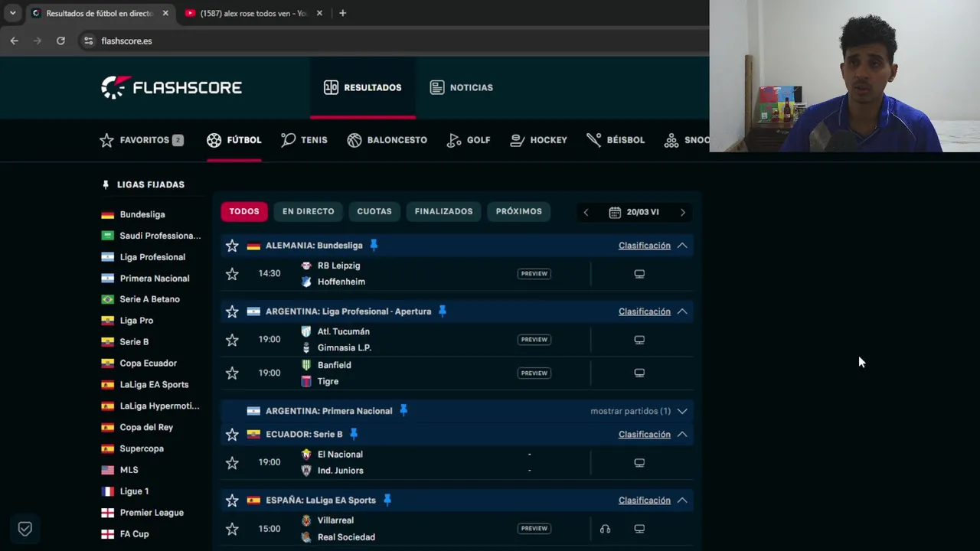
Task: Open TV icon for RB Leipzig match
Action: click(639, 274)
